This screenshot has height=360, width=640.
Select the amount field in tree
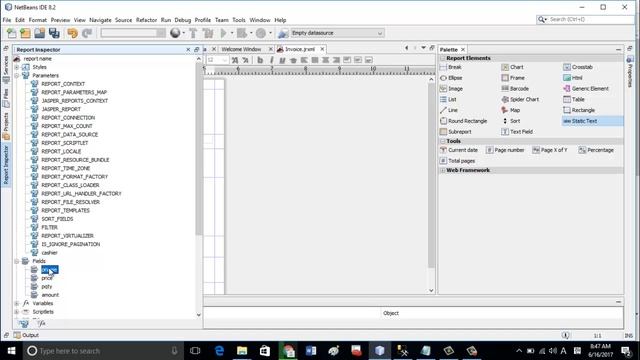50,295
